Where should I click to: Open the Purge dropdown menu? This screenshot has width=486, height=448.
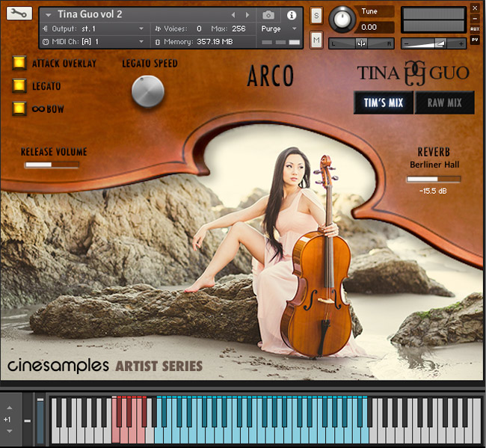[279, 29]
